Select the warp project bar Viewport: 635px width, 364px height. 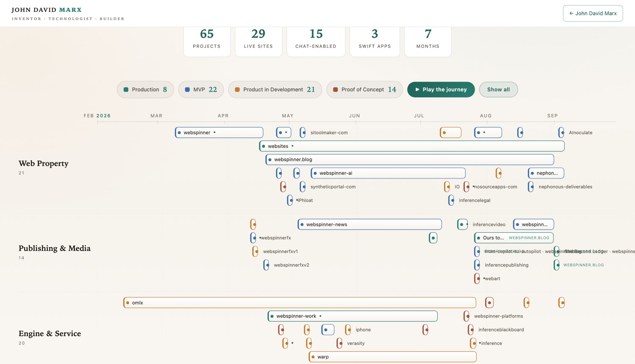point(393,357)
